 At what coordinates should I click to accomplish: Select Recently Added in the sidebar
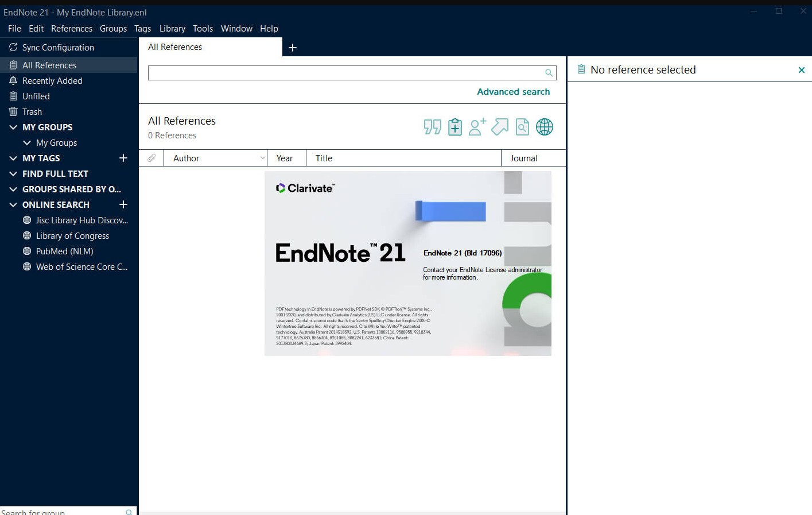pos(52,80)
